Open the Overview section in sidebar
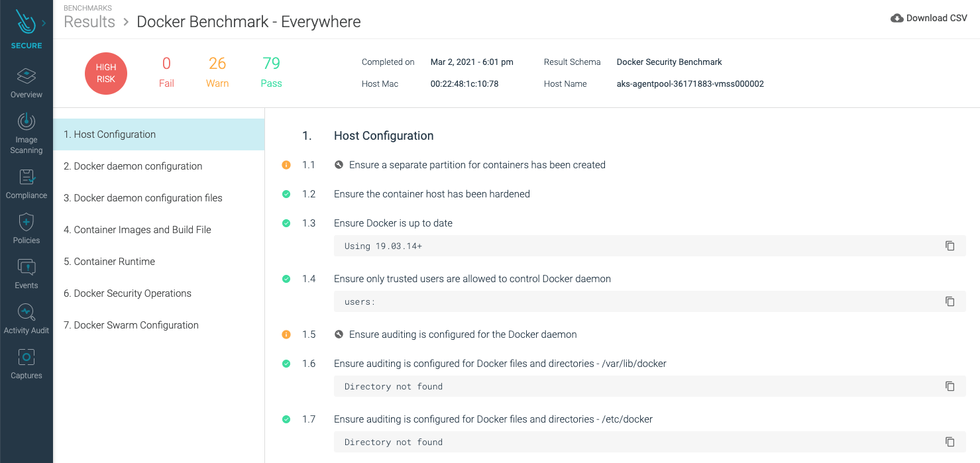This screenshot has width=980, height=463. [x=27, y=83]
